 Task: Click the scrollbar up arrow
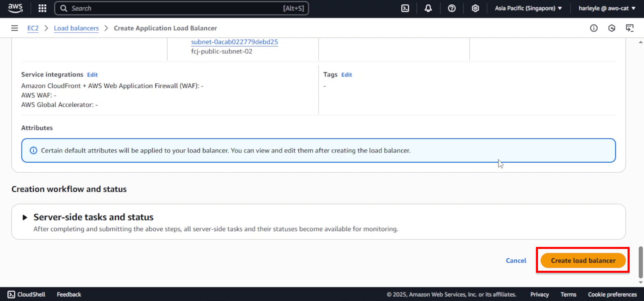(x=641, y=42)
